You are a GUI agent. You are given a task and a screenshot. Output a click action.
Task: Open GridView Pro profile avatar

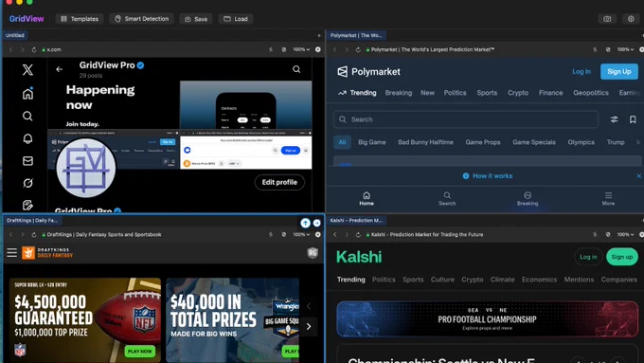(85, 168)
